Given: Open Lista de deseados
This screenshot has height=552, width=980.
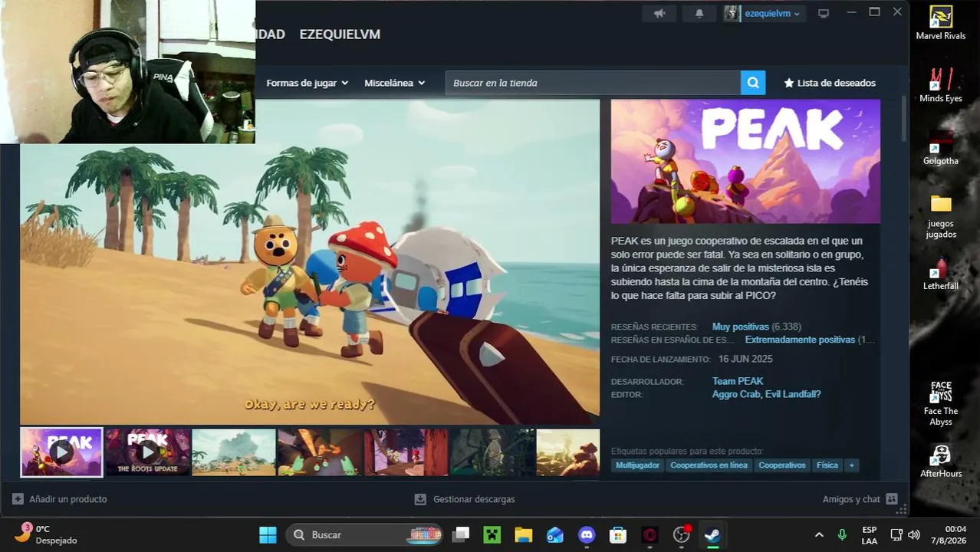Looking at the screenshot, I should tap(829, 83).
